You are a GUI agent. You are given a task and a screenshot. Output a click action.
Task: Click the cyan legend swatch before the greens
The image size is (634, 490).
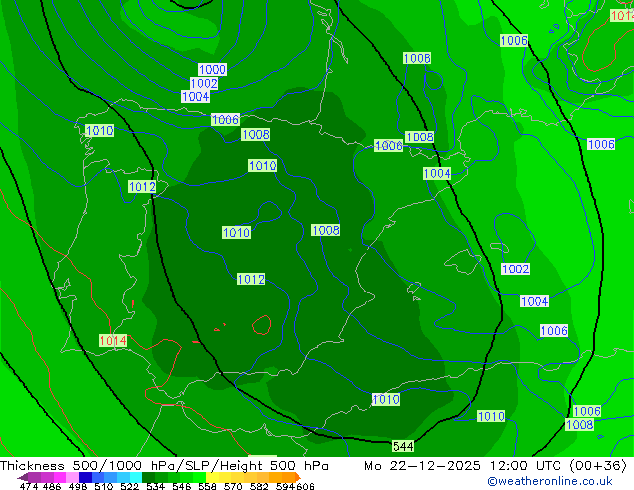(136, 477)
